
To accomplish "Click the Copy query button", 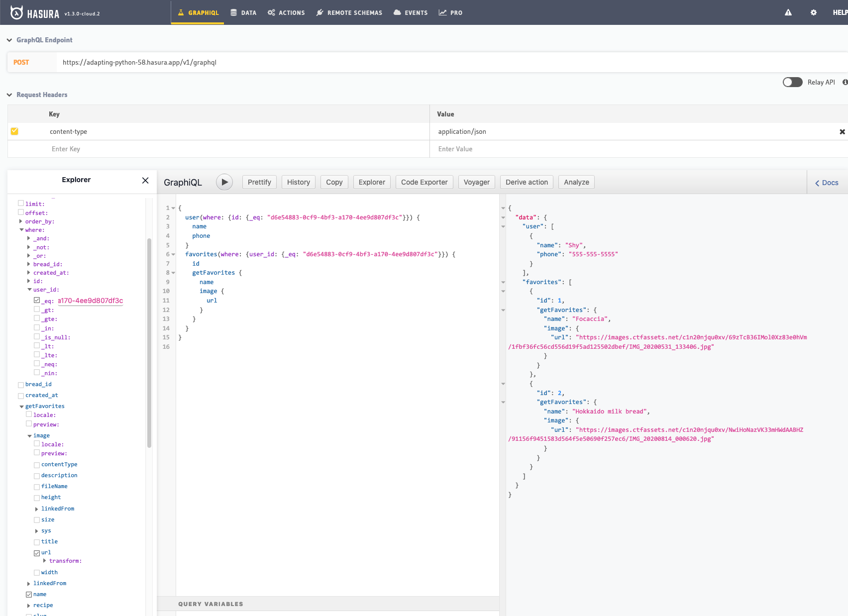I will pyautogui.click(x=334, y=182).
